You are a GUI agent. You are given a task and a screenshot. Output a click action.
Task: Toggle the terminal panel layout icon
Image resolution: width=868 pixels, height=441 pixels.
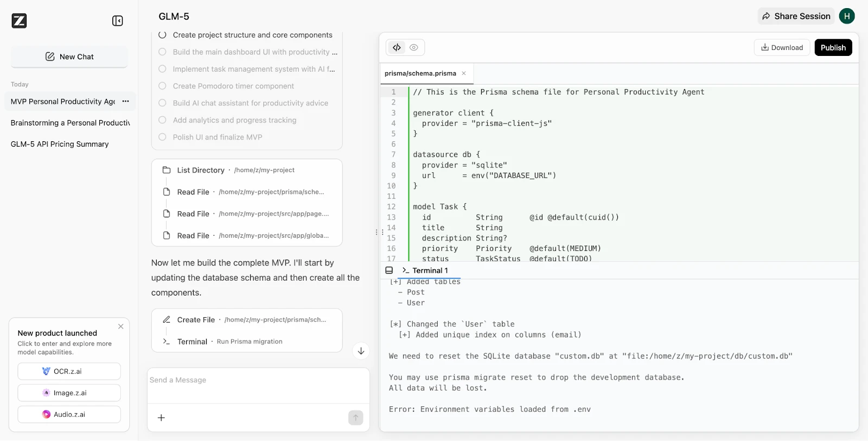pyautogui.click(x=389, y=270)
